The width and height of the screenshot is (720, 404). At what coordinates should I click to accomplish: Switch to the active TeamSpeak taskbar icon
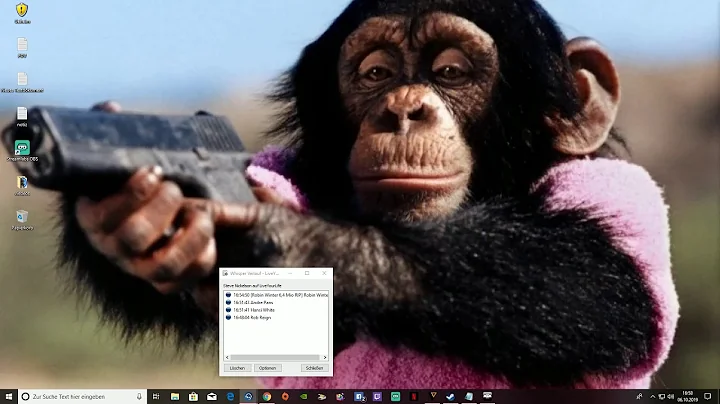tap(248, 396)
